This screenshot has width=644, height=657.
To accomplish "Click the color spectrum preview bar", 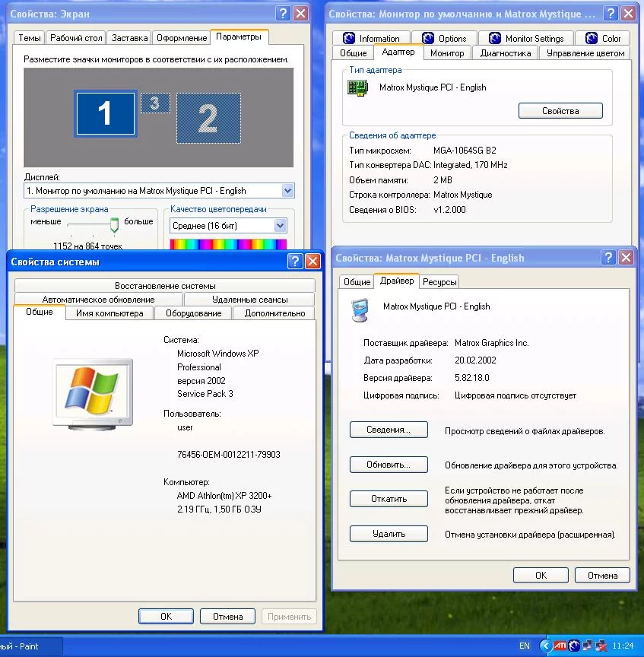I will 228,244.
